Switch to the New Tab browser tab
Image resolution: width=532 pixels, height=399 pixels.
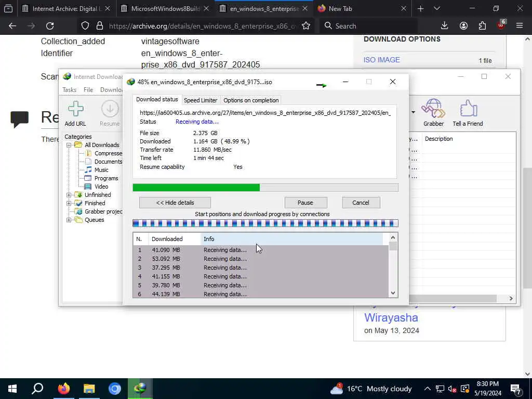point(362,8)
